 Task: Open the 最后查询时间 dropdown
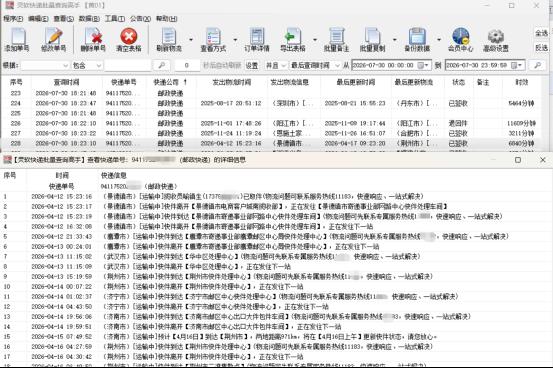[314, 65]
